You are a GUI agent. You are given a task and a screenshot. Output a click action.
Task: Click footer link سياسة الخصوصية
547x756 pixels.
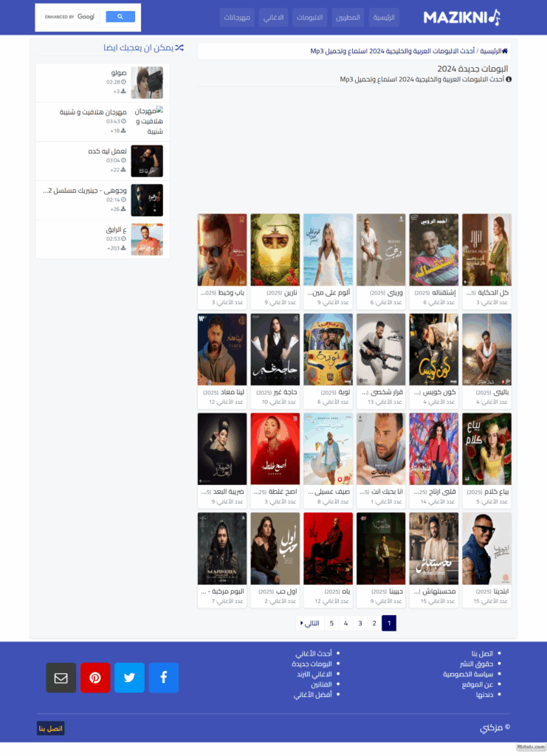pos(468,674)
